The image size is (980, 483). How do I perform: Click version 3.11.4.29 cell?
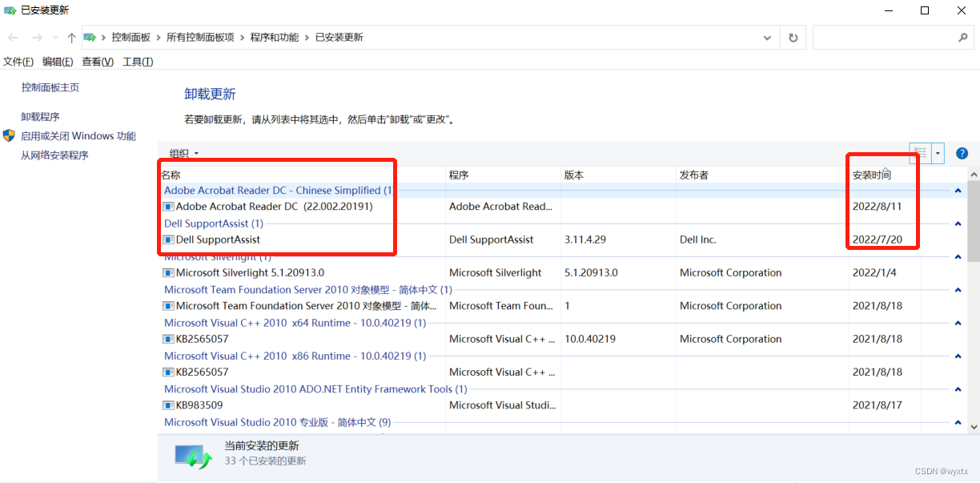click(584, 239)
